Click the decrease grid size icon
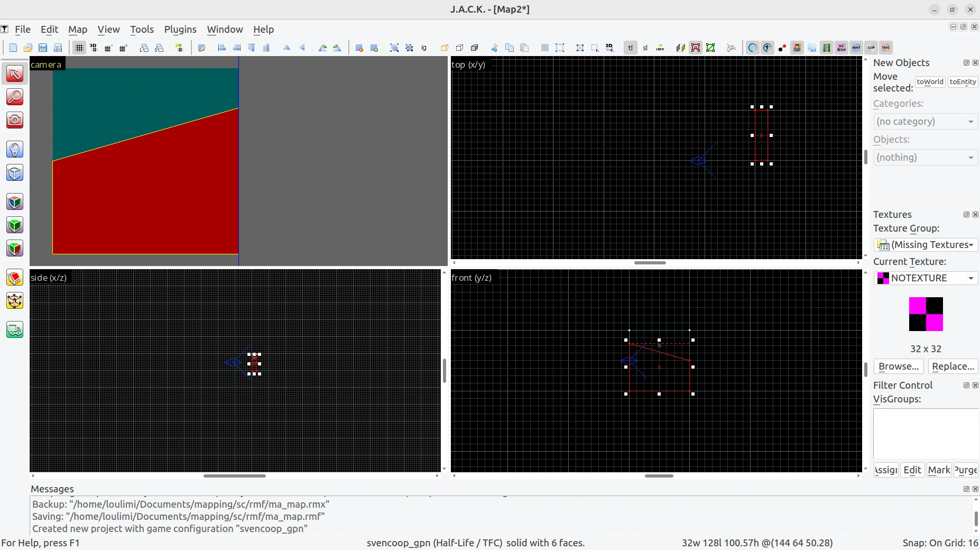Screen dimensions: 980x550 [x=108, y=48]
